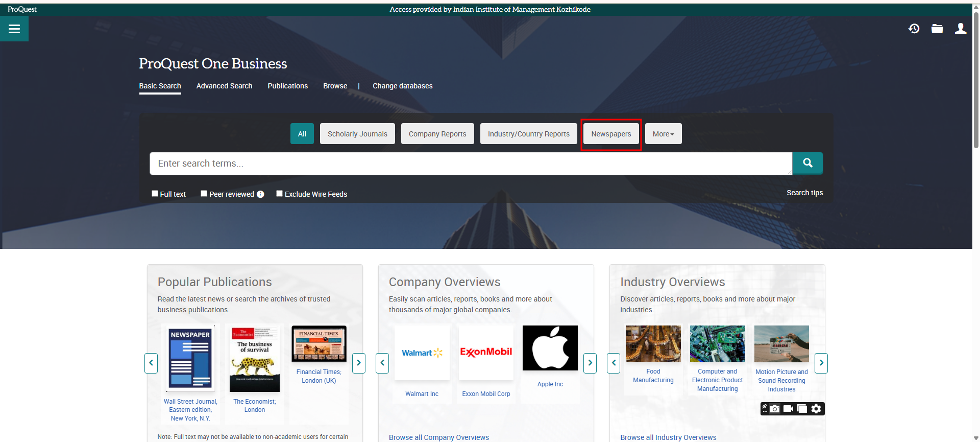The width and height of the screenshot is (980, 442).
Task: Click the Peer reviewed info icon
Action: [260, 194]
